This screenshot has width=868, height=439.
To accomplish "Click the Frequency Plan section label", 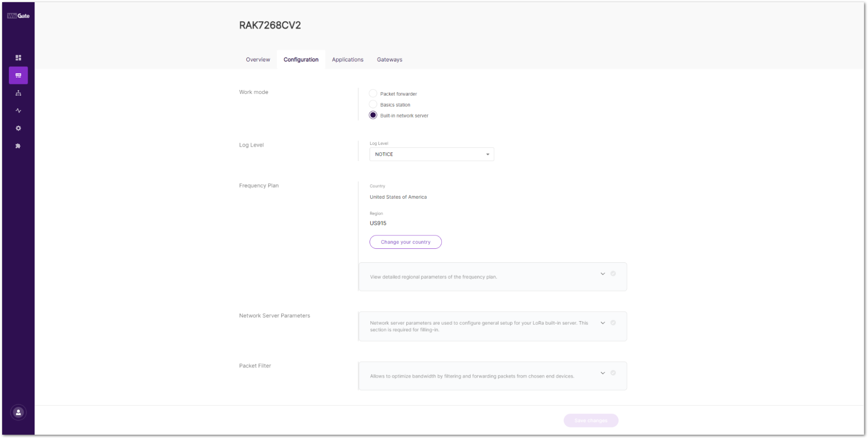I will click(x=259, y=186).
